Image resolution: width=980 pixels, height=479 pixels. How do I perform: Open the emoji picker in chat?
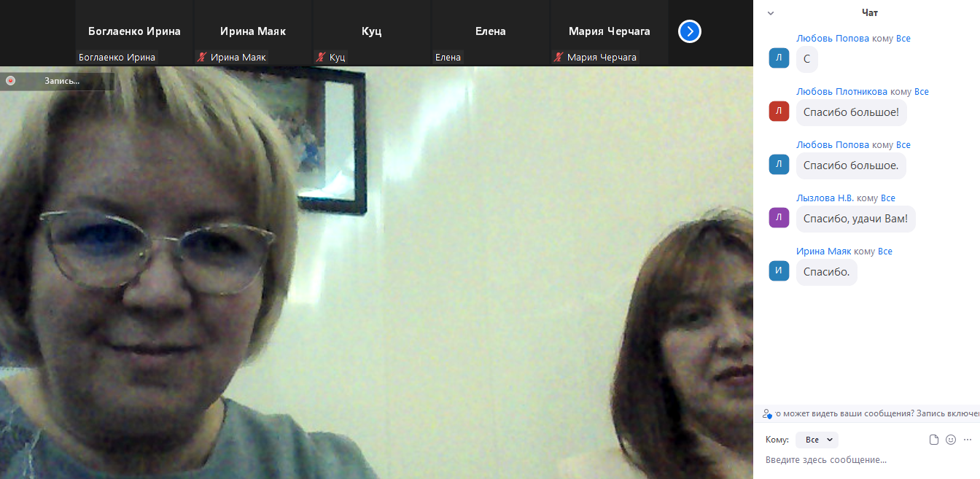pos(951,440)
